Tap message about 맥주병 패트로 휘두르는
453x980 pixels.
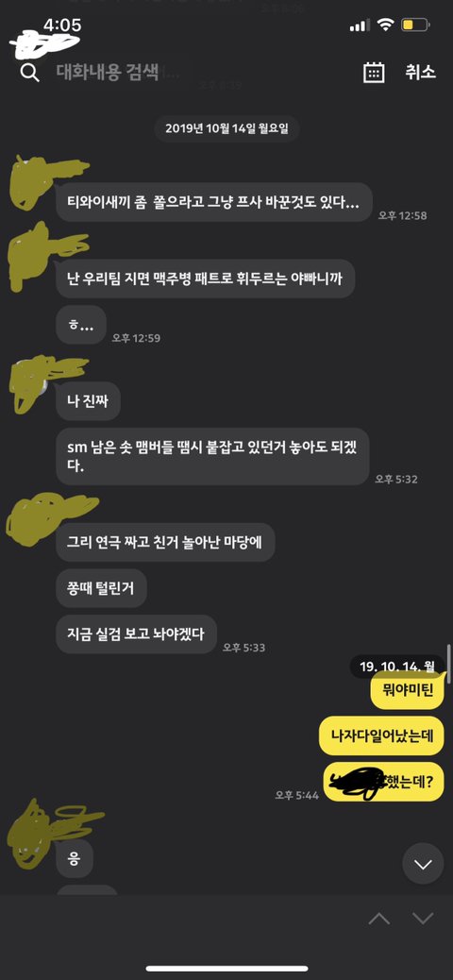tap(206, 279)
